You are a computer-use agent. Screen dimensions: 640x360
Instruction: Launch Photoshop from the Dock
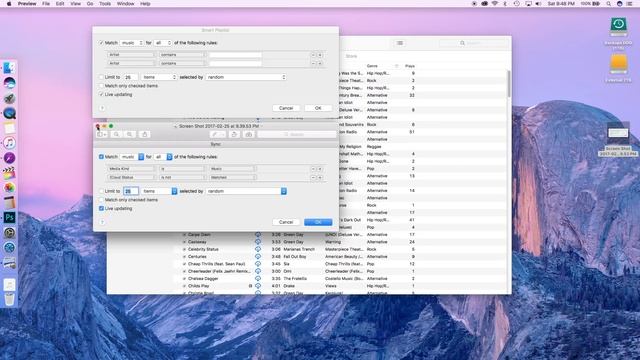coord(9,218)
